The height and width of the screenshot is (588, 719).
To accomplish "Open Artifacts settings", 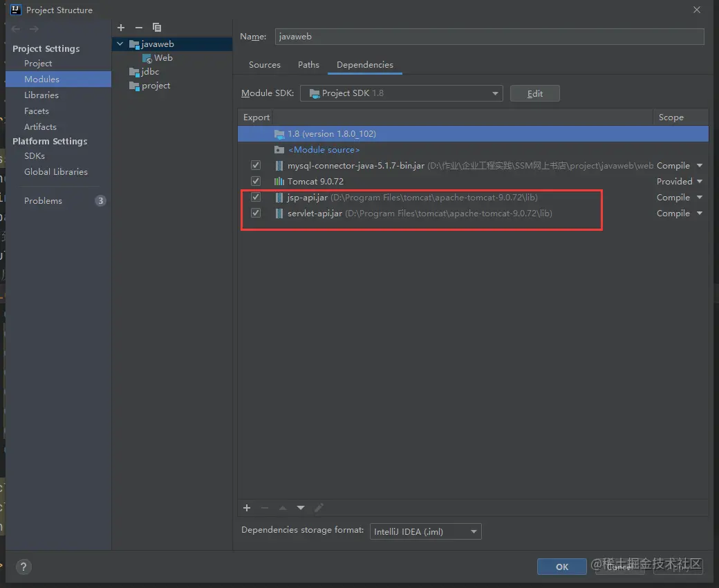I will click(40, 127).
